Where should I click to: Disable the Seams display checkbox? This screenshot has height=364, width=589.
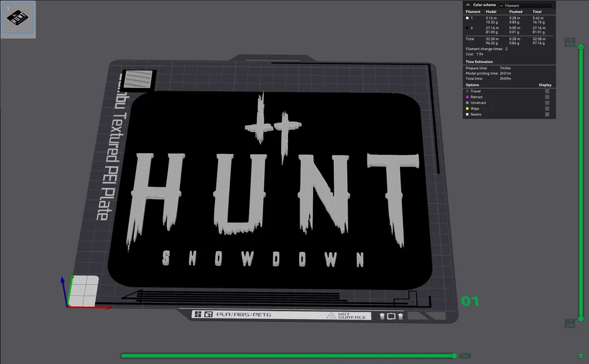[546, 114]
